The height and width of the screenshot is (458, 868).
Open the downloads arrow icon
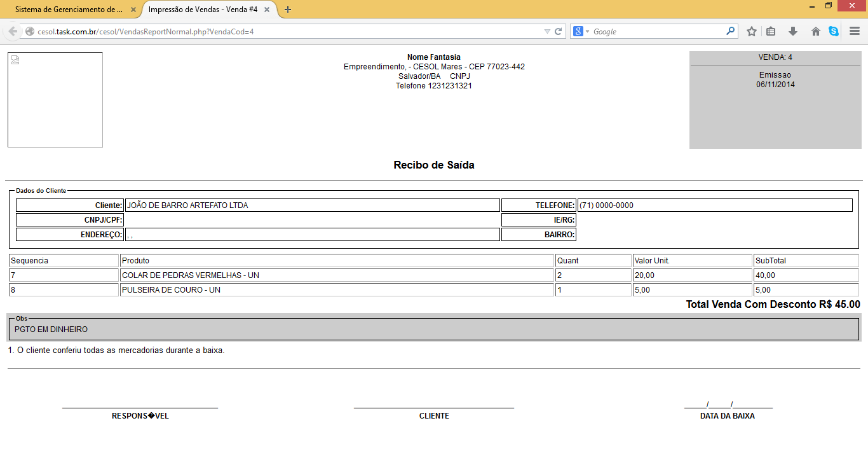(x=793, y=31)
